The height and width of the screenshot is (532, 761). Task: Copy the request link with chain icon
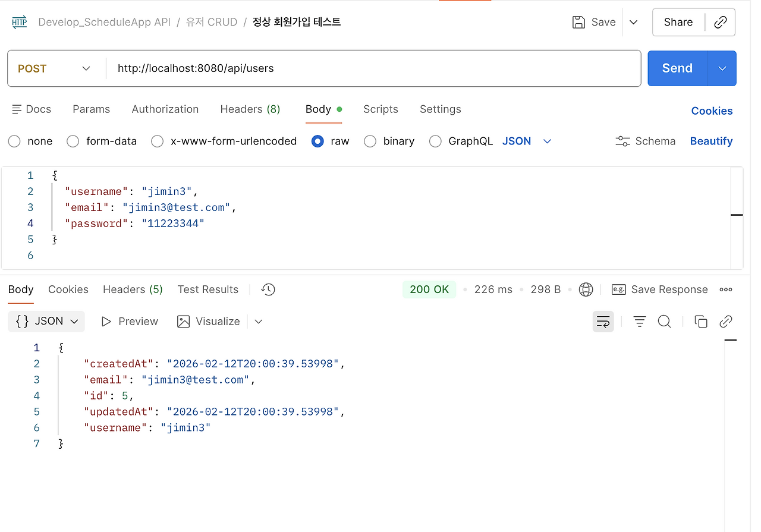point(721,23)
